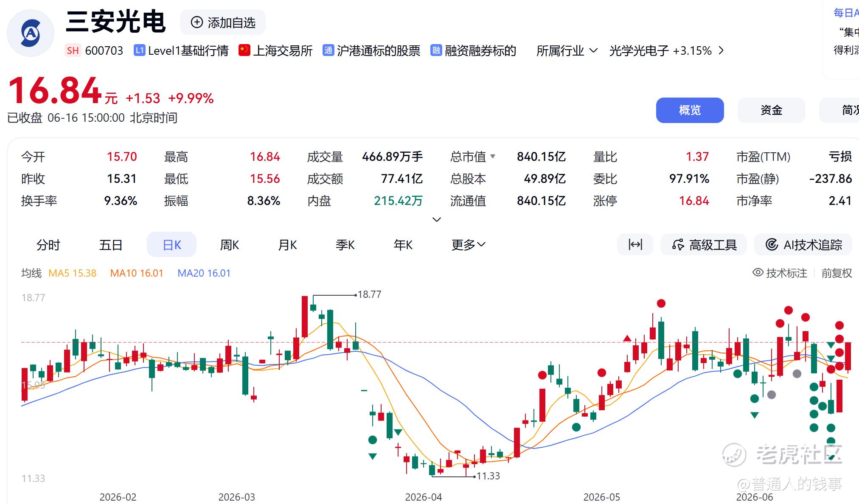Click the 通 badge for 沪港通标的股票
859x504 pixels.
[x=328, y=50]
